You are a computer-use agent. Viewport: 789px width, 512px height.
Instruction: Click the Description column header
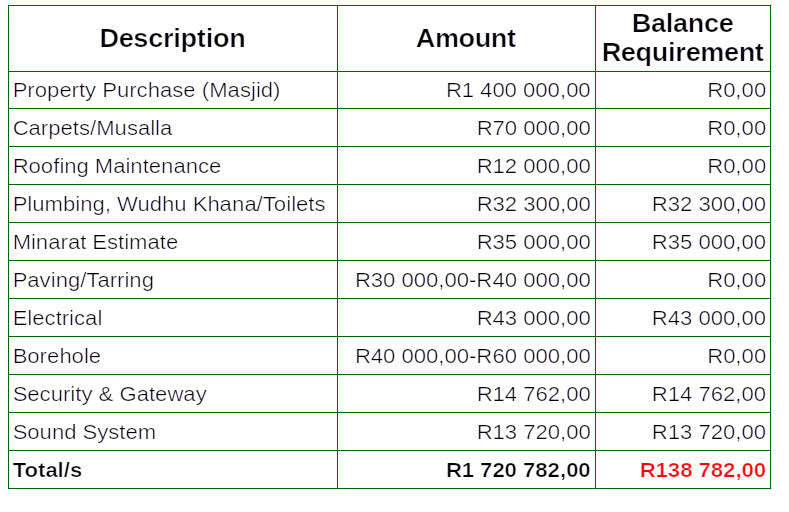[x=172, y=38]
